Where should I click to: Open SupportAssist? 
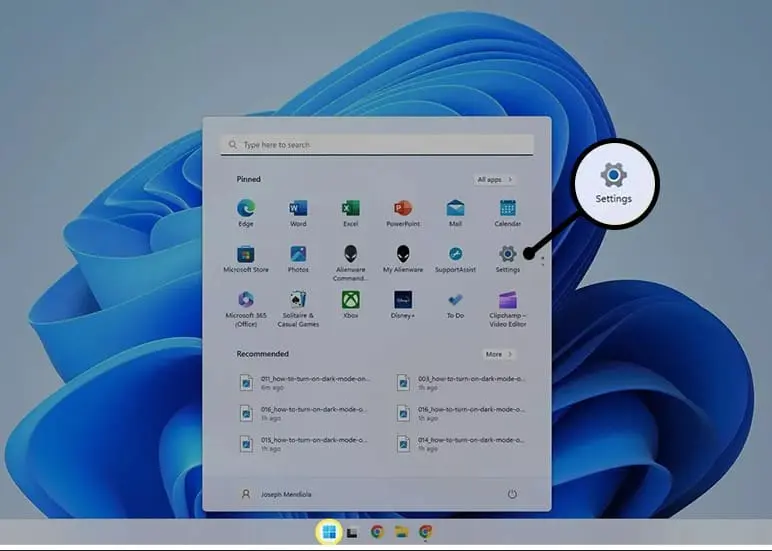click(x=455, y=259)
